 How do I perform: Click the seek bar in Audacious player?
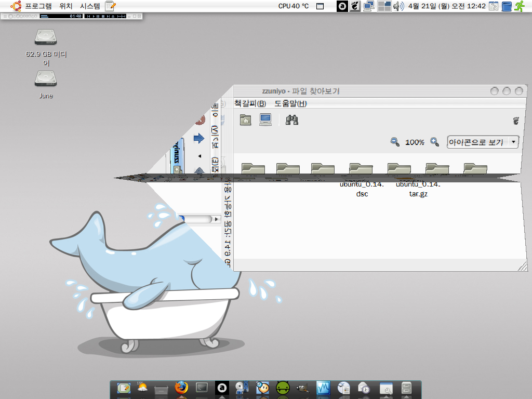coord(122,16)
